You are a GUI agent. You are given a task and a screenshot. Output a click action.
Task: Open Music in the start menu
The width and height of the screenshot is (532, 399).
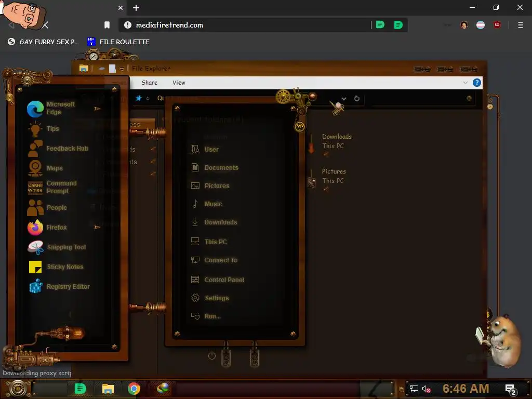point(206,204)
